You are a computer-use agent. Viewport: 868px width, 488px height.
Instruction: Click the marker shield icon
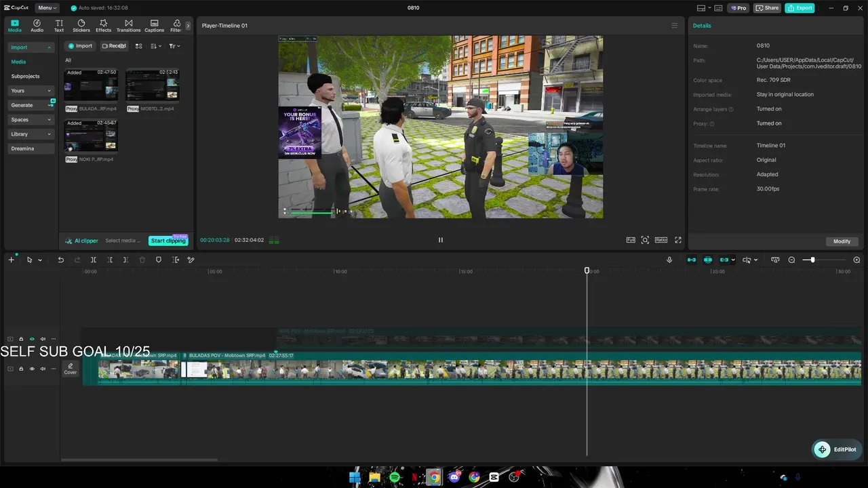click(x=159, y=260)
